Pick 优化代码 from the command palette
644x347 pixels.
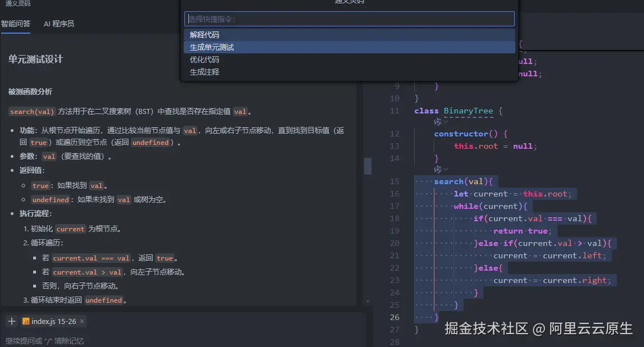[349, 60]
